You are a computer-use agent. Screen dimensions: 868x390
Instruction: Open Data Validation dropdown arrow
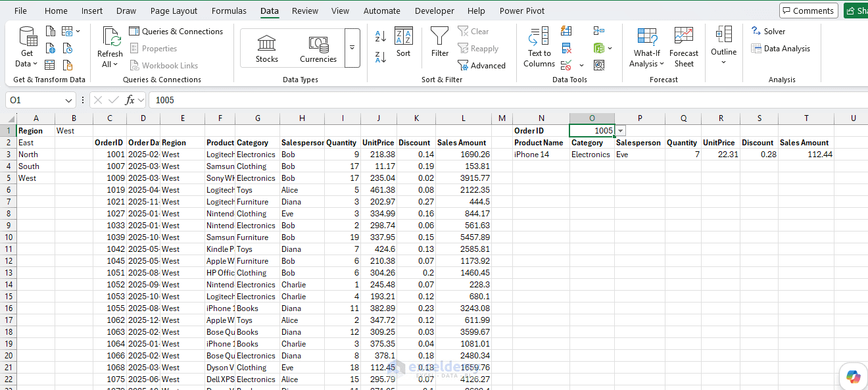581,65
